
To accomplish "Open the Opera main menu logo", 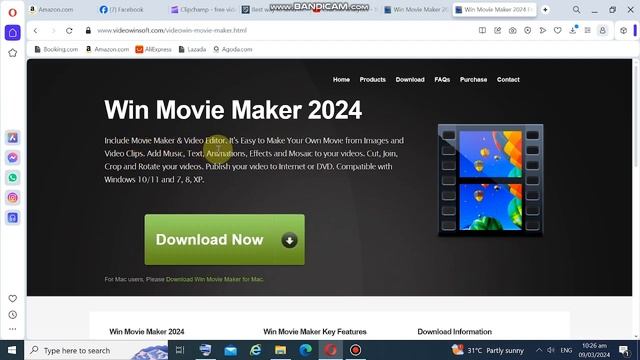I will tap(12, 12).
